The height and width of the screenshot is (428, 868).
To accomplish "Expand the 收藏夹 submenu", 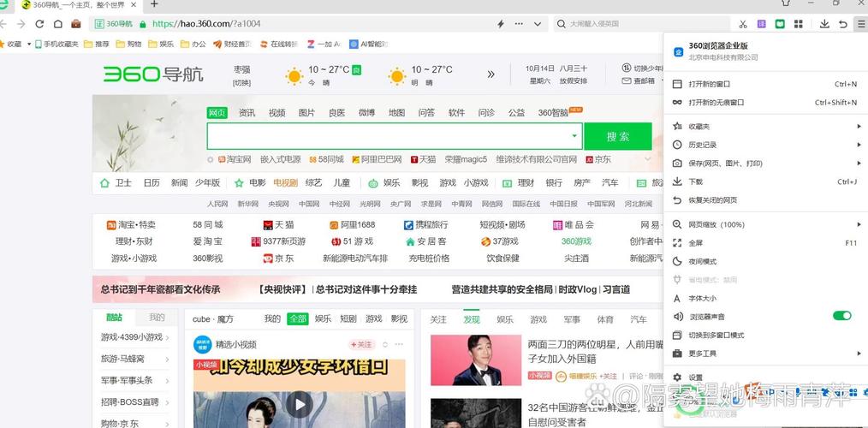I will click(x=859, y=126).
